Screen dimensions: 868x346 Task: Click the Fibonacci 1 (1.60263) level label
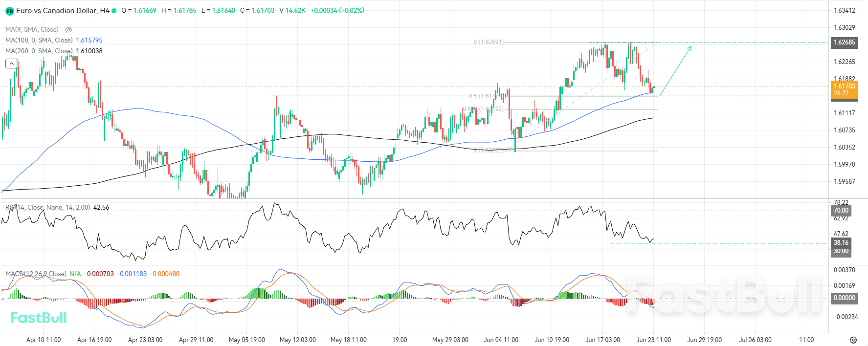click(489, 151)
